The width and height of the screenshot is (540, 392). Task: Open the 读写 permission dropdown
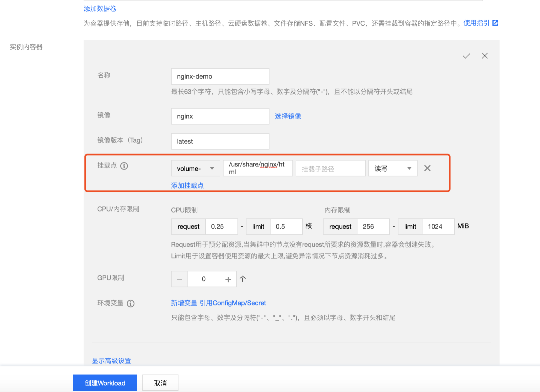tap(393, 169)
